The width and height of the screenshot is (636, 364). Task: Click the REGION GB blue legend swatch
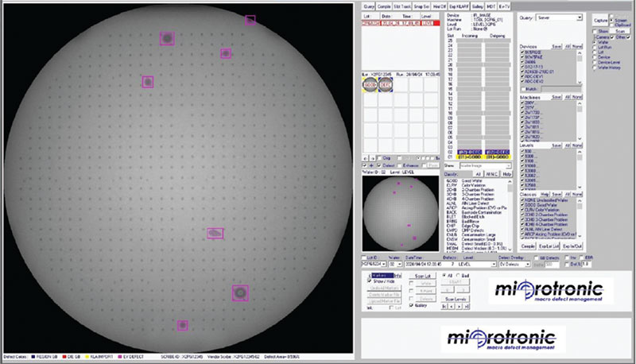pyautogui.click(x=33, y=357)
